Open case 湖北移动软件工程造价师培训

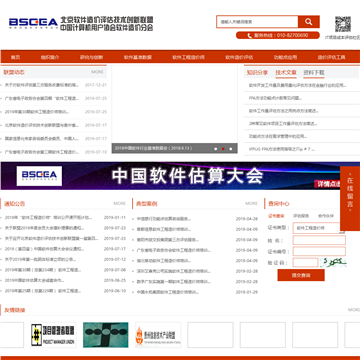point(164,261)
